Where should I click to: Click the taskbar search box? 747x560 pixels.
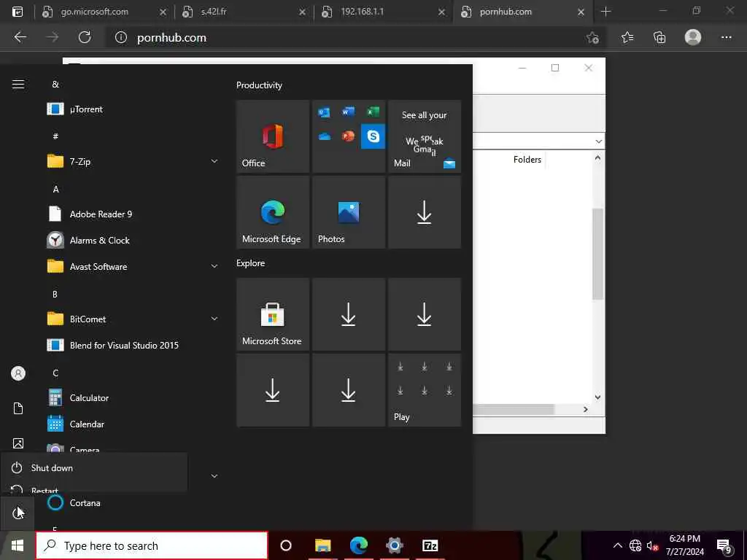[152, 545]
